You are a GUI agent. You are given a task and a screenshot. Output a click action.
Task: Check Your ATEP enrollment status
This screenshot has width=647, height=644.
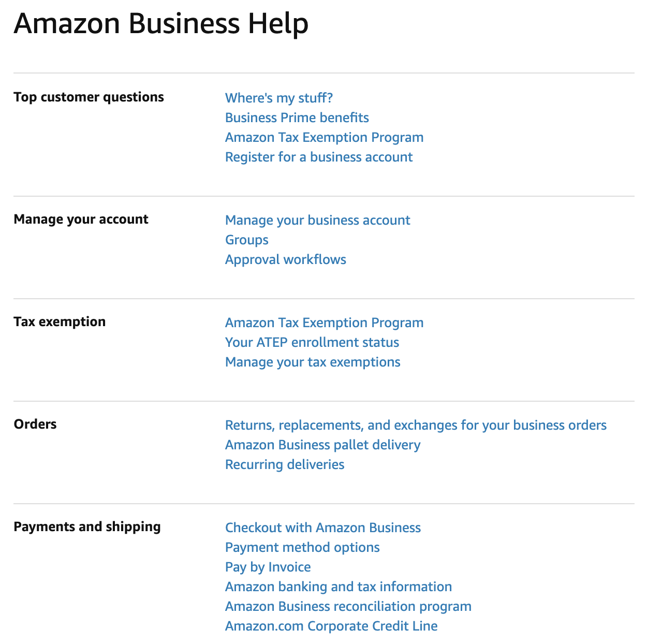(x=312, y=342)
